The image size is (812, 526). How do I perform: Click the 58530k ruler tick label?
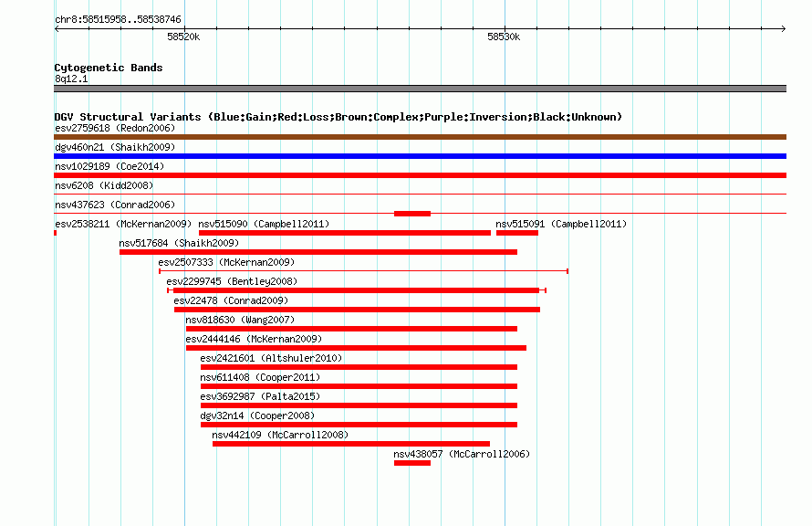pos(504,37)
